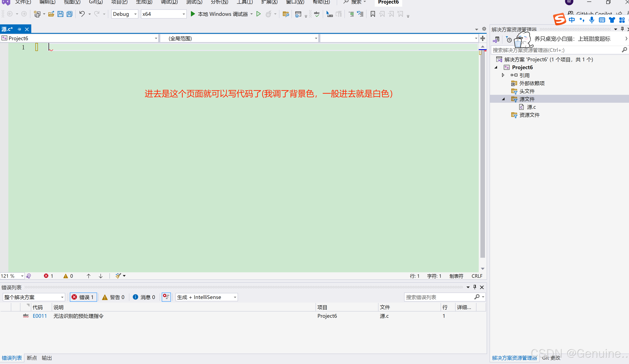Open the 调试(D) menu

[x=169, y=2]
